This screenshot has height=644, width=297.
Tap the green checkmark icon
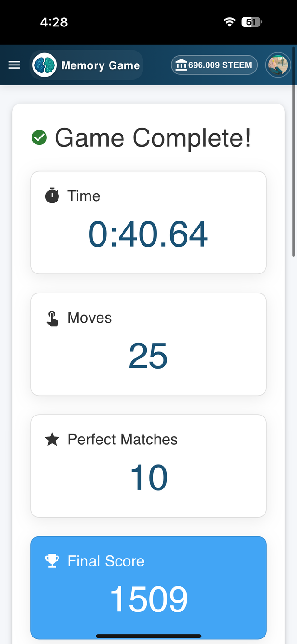39,138
